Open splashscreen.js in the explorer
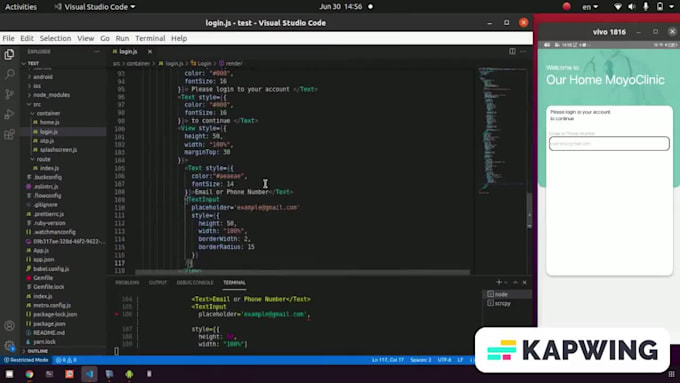Screen dimensions: 680x383 coord(58,150)
